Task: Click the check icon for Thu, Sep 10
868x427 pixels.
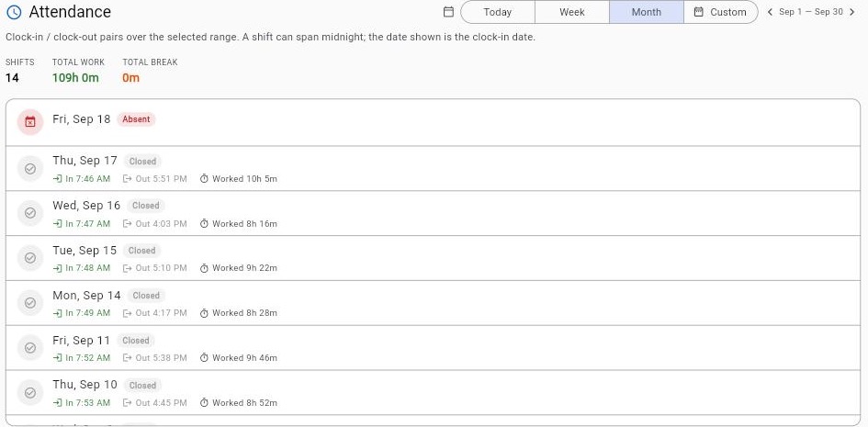Action: [x=30, y=393]
